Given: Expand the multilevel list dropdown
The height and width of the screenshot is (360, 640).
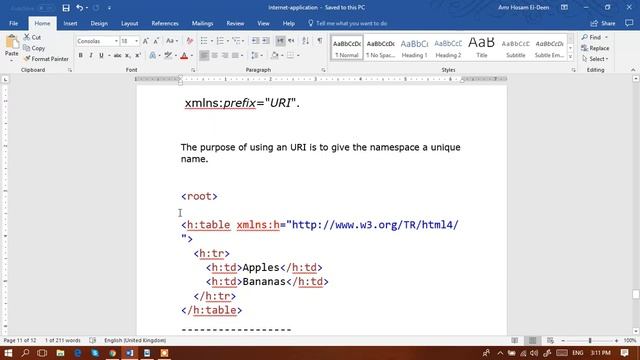Looking at the screenshot, I should [x=243, y=41].
